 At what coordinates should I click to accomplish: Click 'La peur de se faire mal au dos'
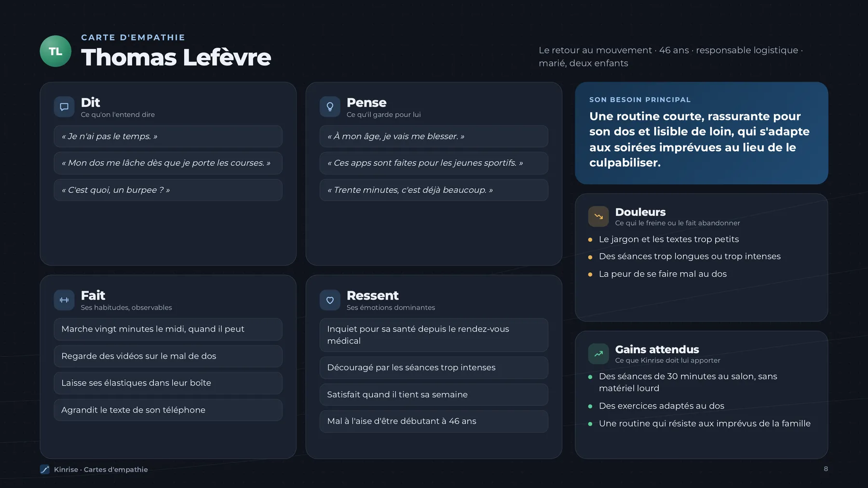[663, 274]
